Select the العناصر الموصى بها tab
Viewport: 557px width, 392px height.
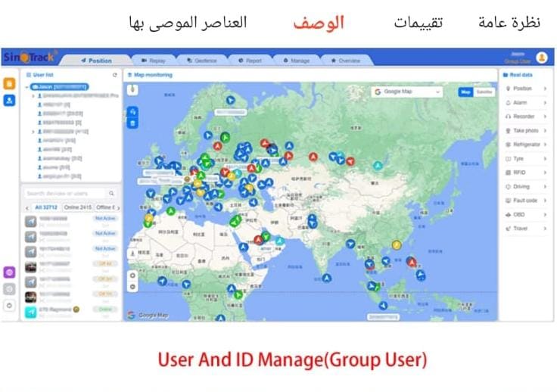coord(188,23)
